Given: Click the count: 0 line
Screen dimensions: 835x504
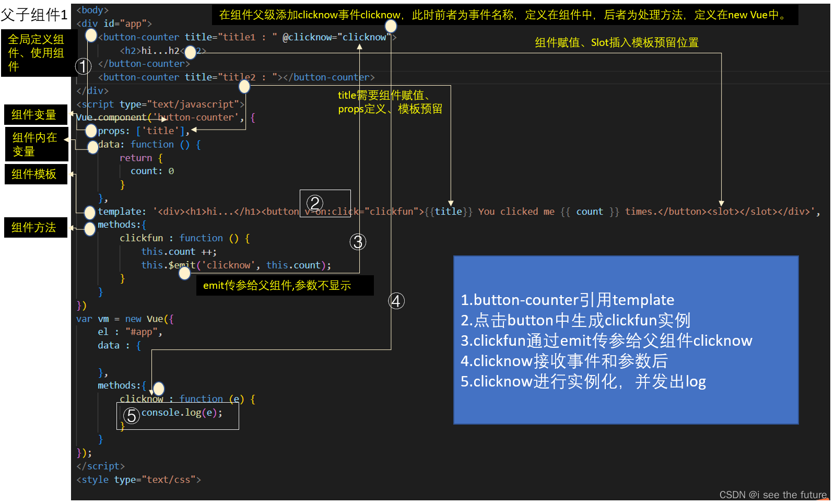Looking at the screenshot, I should click(152, 171).
